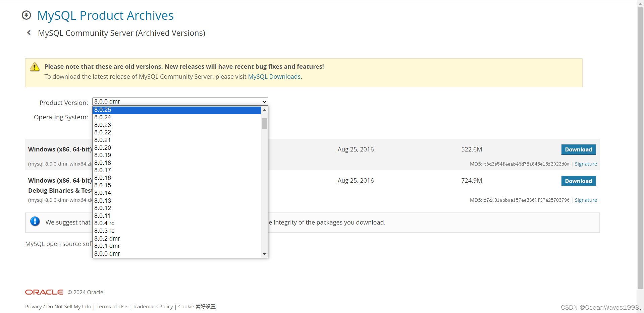Image resolution: width=644 pixels, height=313 pixels.
Task: Open MySQL Product Archives heading link
Action: click(x=105, y=15)
